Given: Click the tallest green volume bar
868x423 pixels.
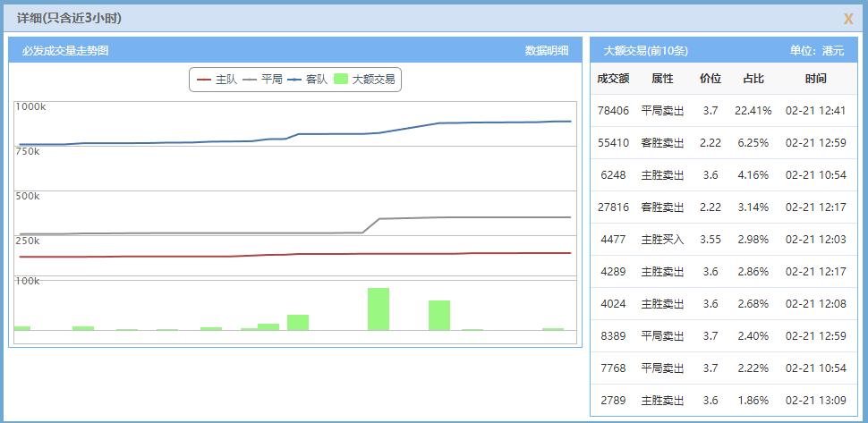Looking at the screenshot, I should point(379,309).
